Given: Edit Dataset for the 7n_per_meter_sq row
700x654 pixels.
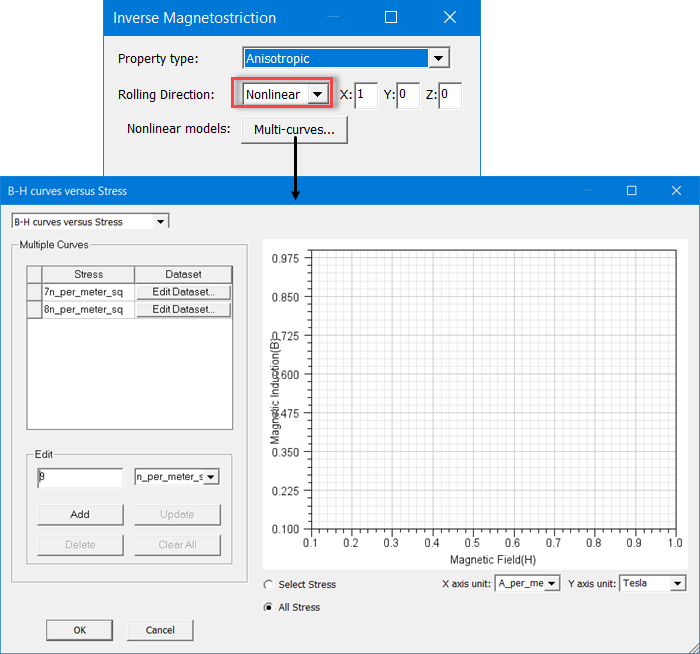Looking at the screenshot, I should coord(183,292).
